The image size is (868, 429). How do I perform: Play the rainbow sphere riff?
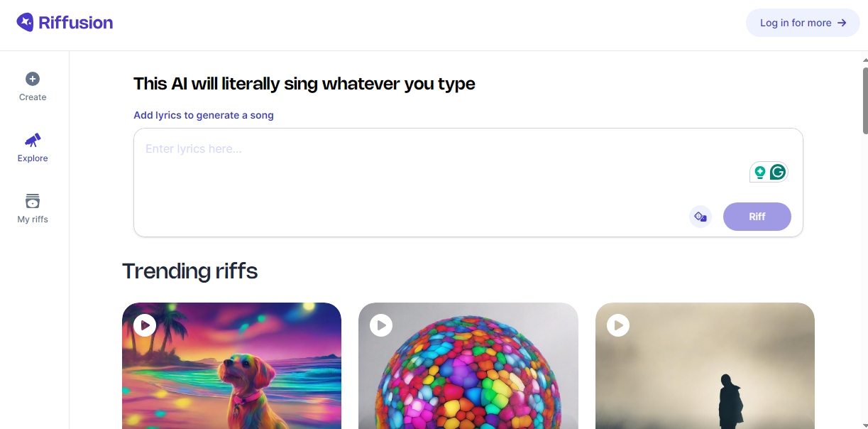[381, 325]
